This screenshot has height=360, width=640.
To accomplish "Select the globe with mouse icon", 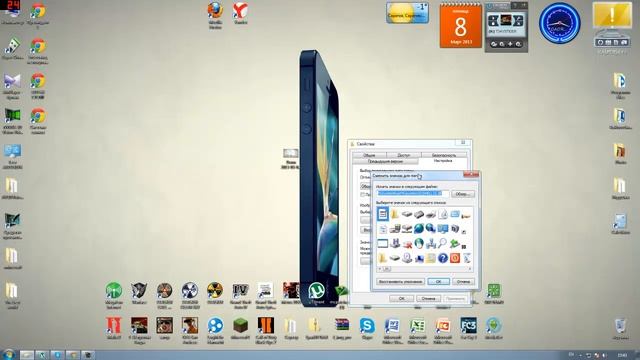I will tap(419, 244).
